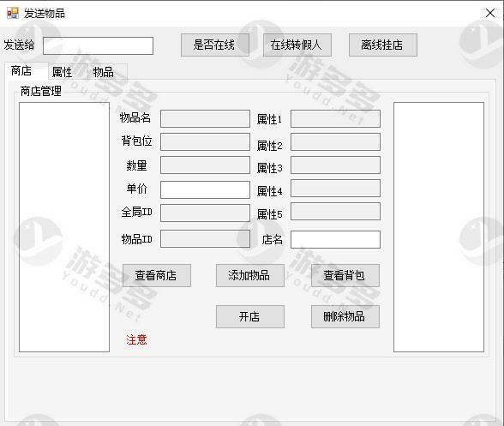Click the 开店 button

coord(250,316)
